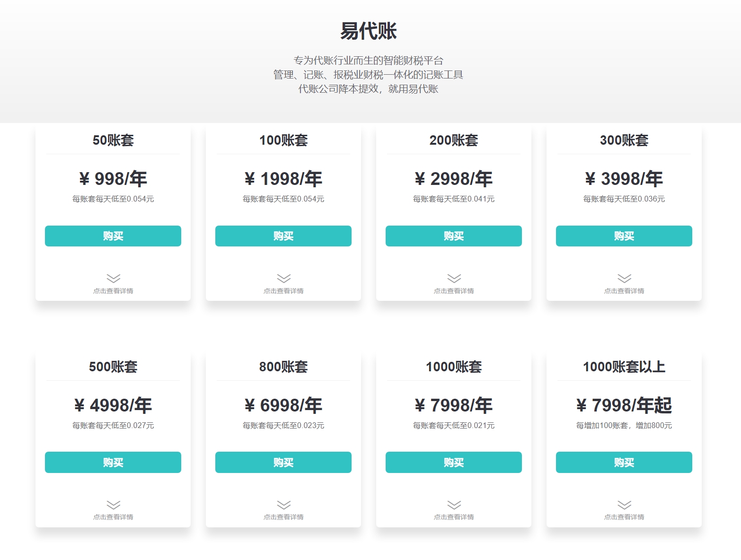Click the 800账套 card title
The height and width of the screenshot is (560, 741).
point(283,367)
